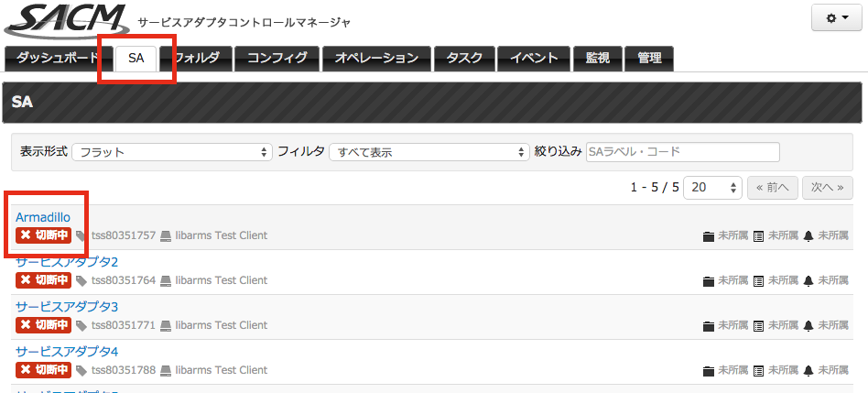Click libarms Test Client in Armadillo row
868x393 pixels.
point(222,235)
